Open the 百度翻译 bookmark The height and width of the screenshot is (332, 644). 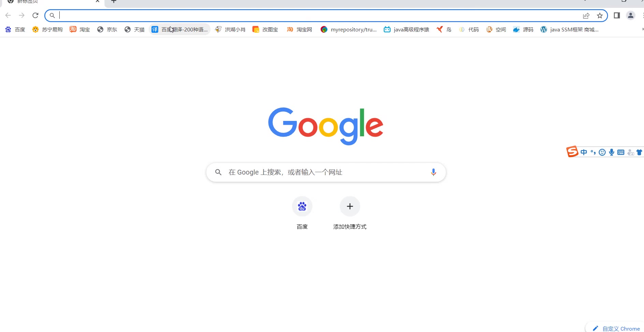pyautogui.click(x=180, y=30)
